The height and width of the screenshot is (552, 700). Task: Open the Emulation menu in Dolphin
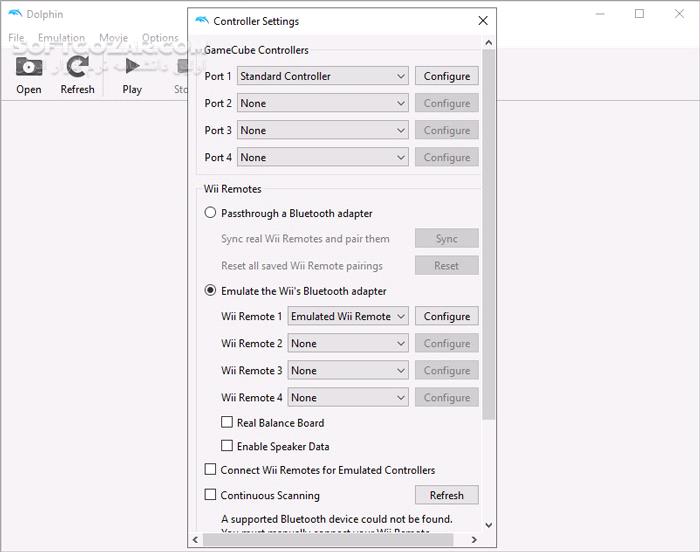pos(61,38)
